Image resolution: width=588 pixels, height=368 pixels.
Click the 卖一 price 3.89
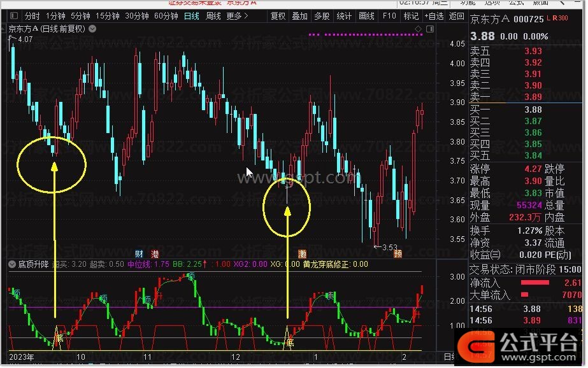tap(533, 97)
